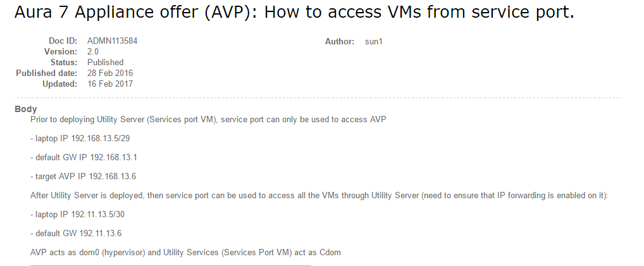This screenshot has width=644, height=266.
Task: Click the article title about accessing VMs
Action: coord(294,12)
